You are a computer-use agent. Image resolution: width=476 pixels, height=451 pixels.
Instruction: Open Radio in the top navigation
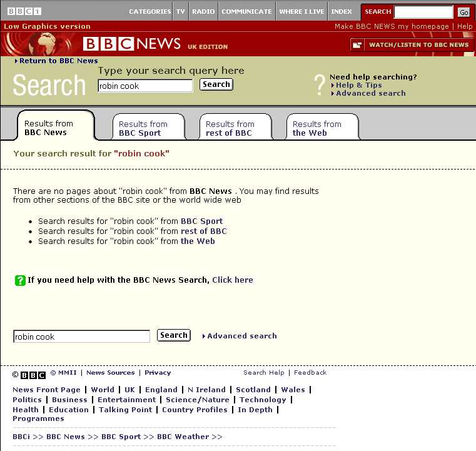[203, 11]
